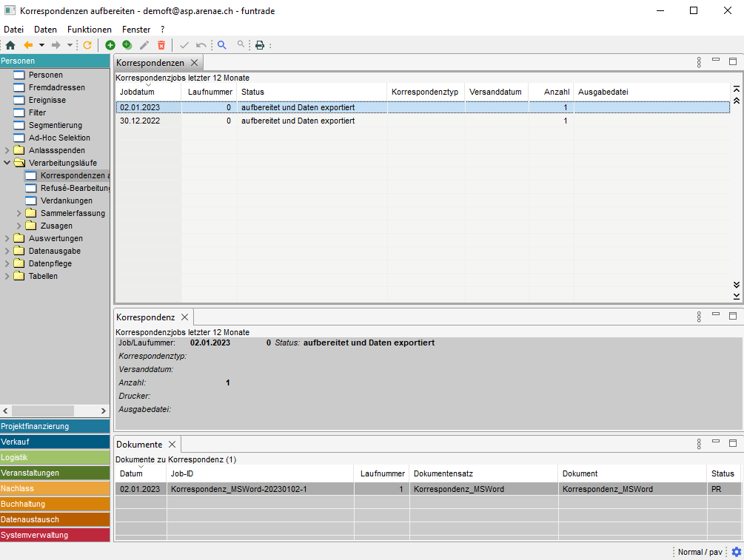Go back with the orange left arrow
The height and width of the screenshot is (560, 744).
point(28,45)
